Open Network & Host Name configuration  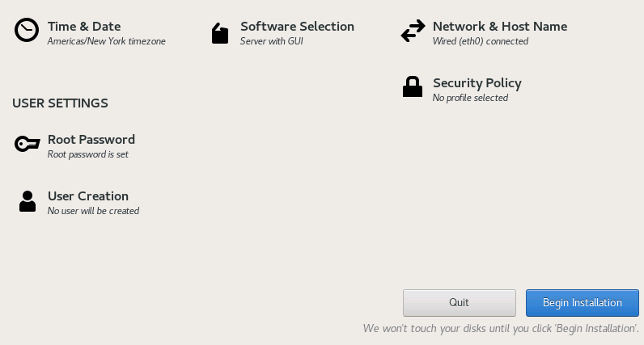pyautogui.click(x=499, y=27)
